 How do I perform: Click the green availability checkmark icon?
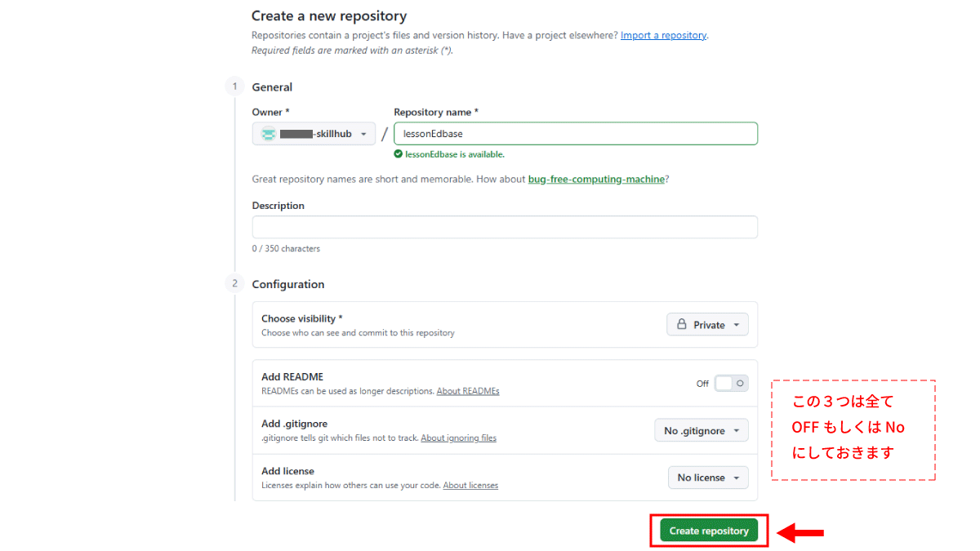click(399, 154)
